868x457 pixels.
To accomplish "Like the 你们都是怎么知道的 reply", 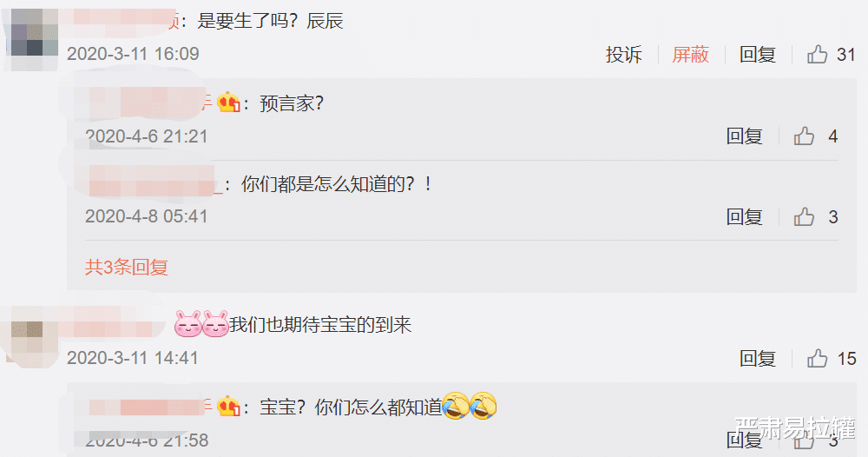I will tap(804, 216).
